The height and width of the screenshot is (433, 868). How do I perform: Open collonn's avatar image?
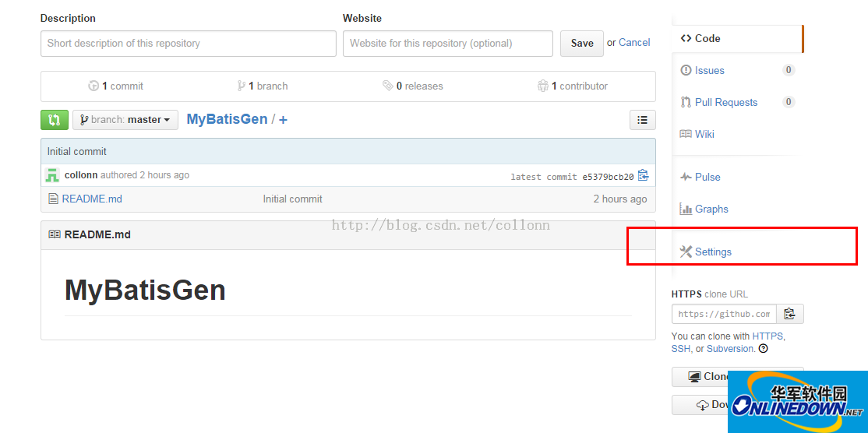pos(52,175)
